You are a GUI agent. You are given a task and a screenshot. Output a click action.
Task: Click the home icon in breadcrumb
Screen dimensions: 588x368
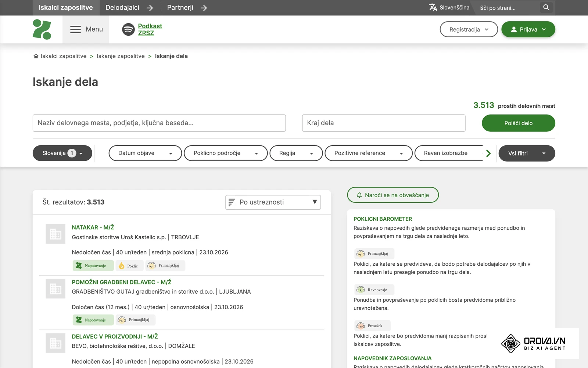tap(36, 56)
